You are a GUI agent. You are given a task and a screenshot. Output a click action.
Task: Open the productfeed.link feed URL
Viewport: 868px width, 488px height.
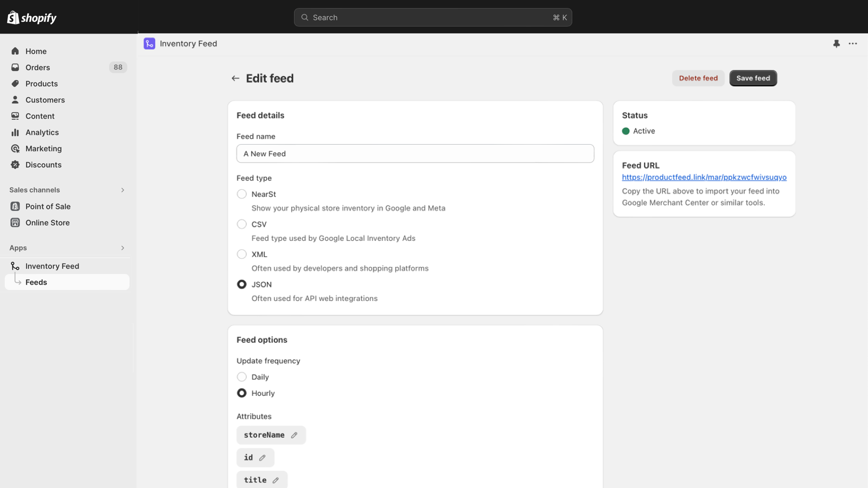coord(704,177)
